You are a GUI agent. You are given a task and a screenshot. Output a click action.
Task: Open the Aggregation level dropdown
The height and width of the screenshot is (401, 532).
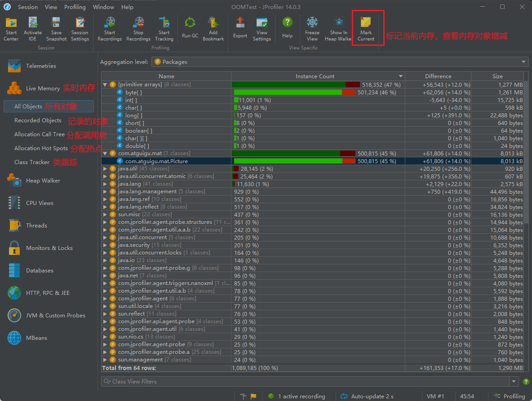[340, 62]
